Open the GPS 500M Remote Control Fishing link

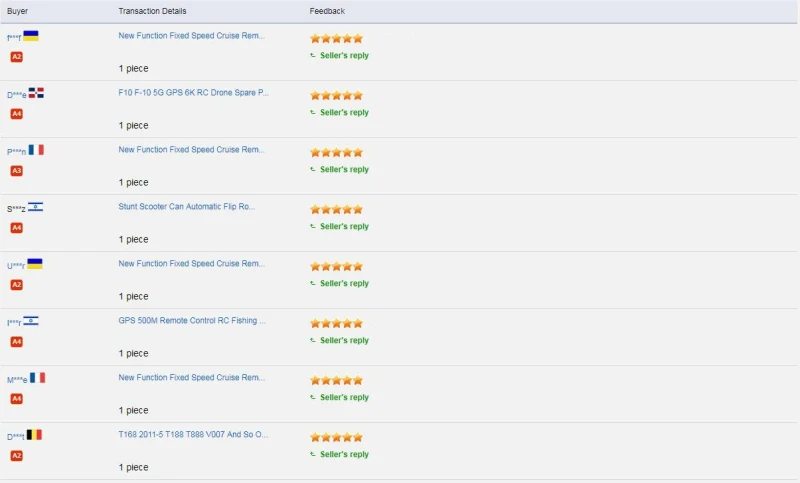tap(192, 320)
